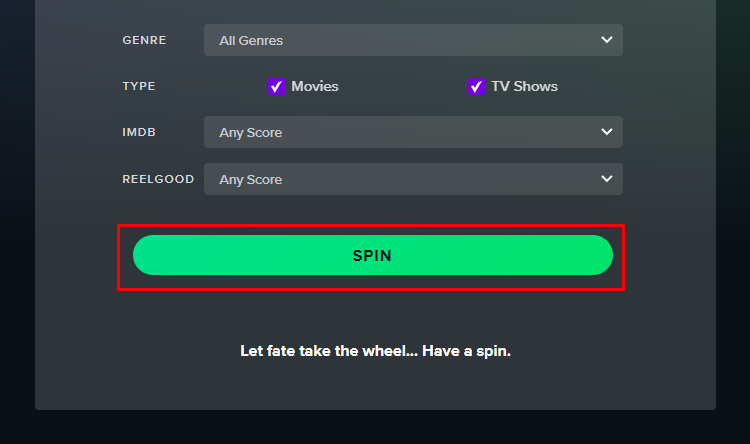Viewport: 750px width, 444px height.
Task: Uncheck the TV Shows checkbox
Action: click(x=476, y=87)
